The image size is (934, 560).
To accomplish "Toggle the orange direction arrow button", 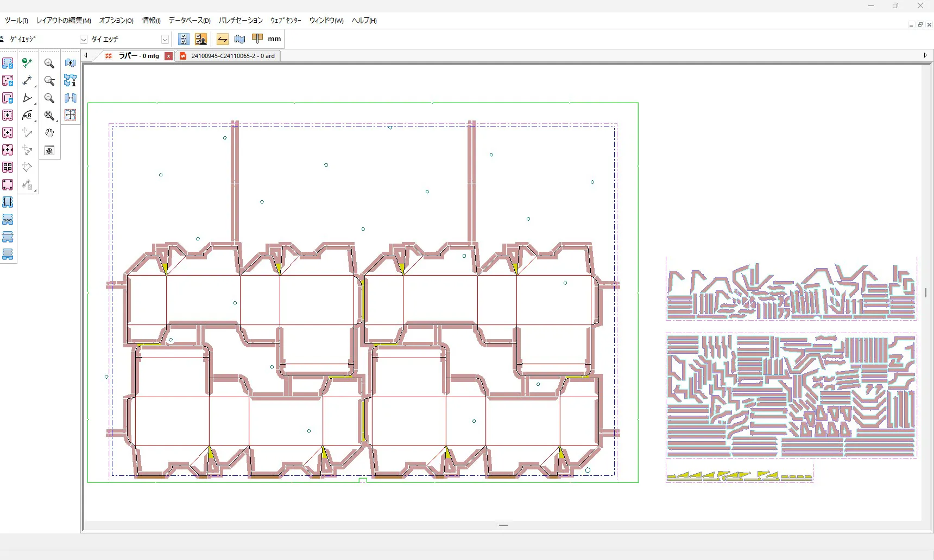I will (x=222, y=39).
